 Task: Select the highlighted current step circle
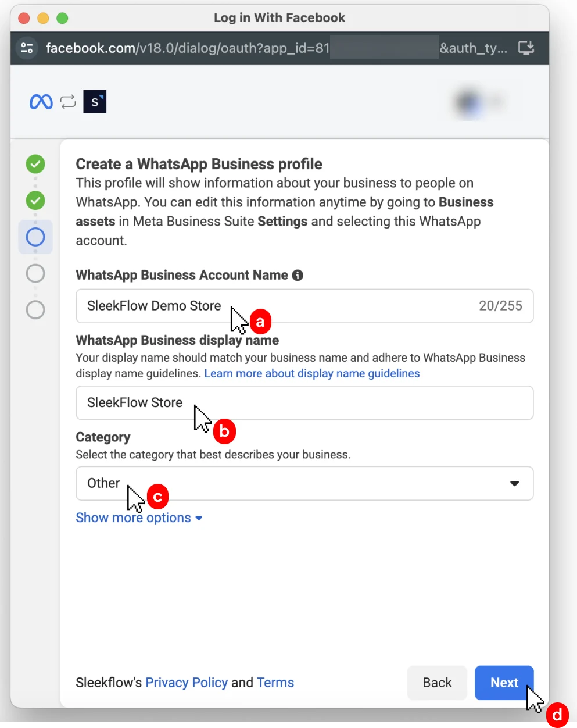point(35,237)
